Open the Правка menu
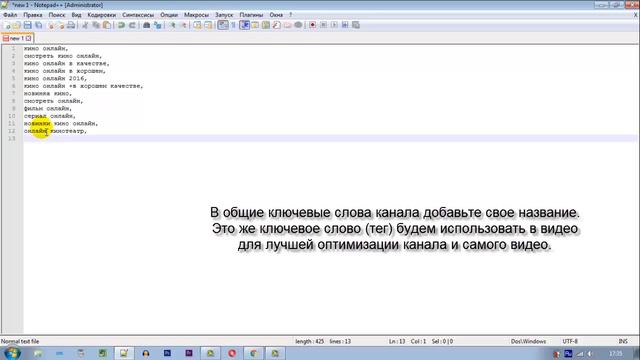Screen dimensions: 640x360 click(x=33, y=15)
